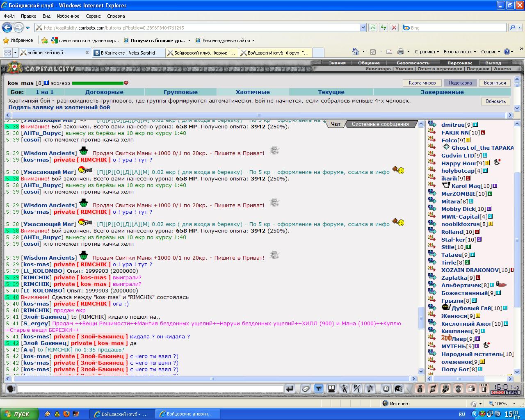The width and height of the screenshot is (525, 420).
Task: Expand the quick tabs dropdown arrow
Action: [15, 52]
